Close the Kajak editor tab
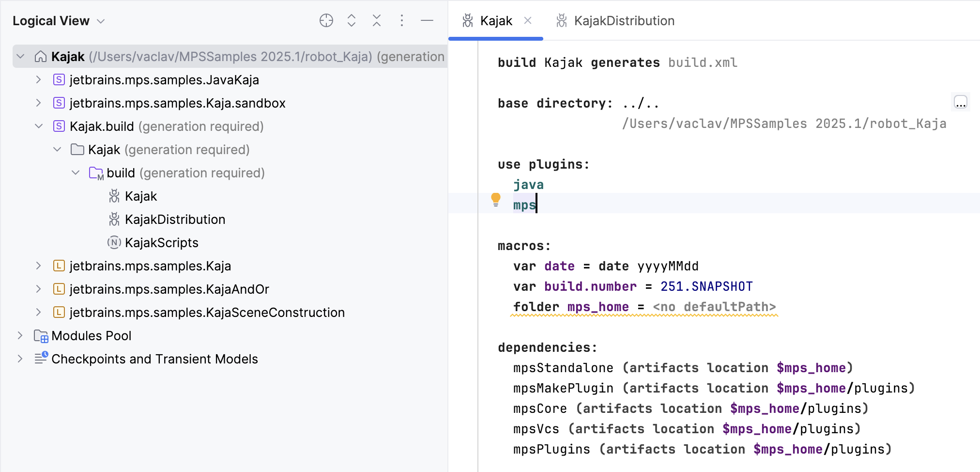 click(x=528, y=20)
